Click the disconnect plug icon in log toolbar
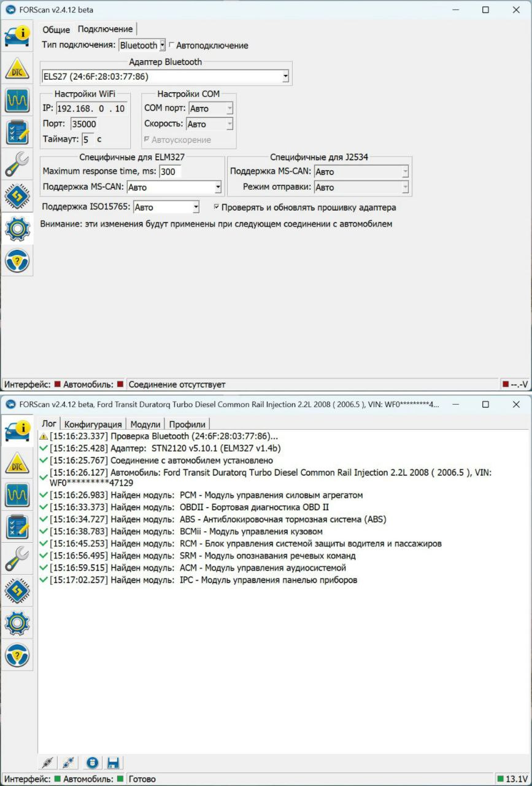 point(69,763)
